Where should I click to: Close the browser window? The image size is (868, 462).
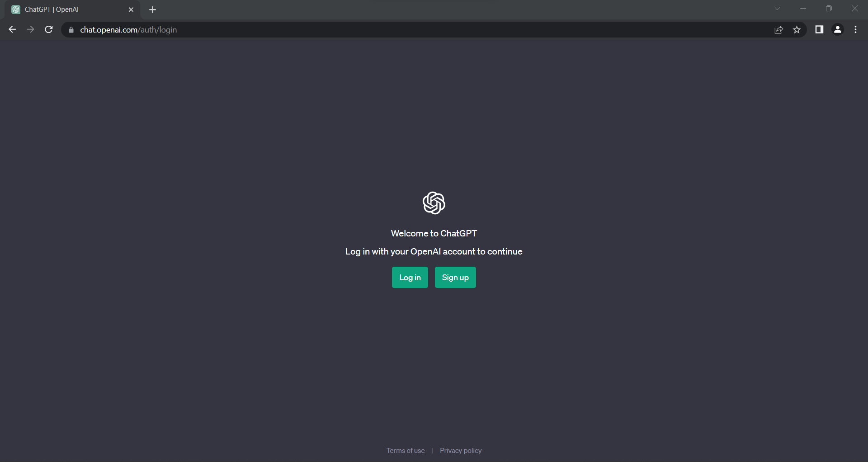(855, 9)
